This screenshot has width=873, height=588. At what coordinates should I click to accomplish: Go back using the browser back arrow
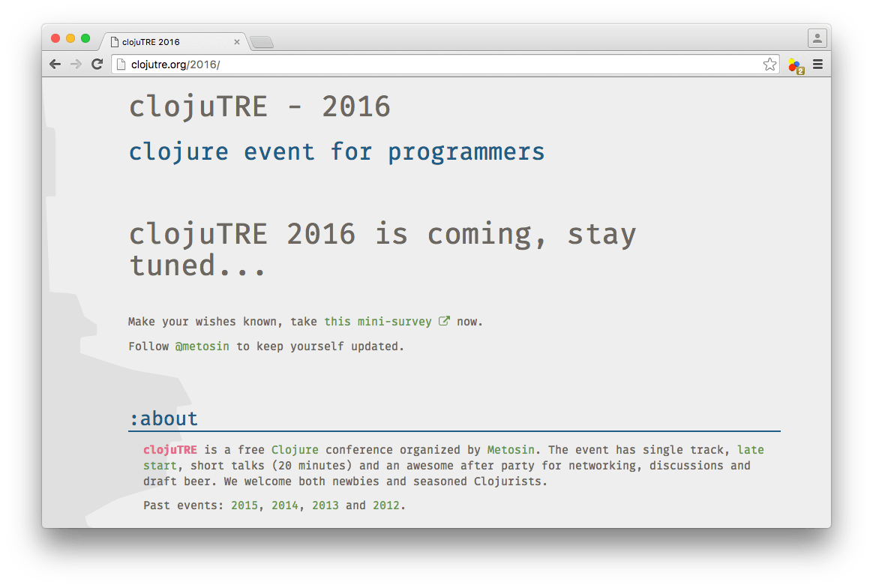click(x=55, y=64)
